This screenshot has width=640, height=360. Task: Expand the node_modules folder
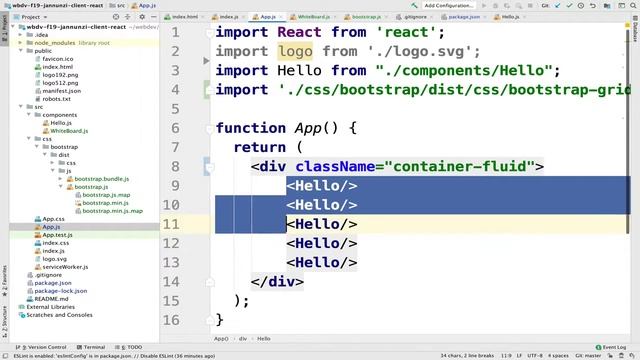tap(21, 43)
